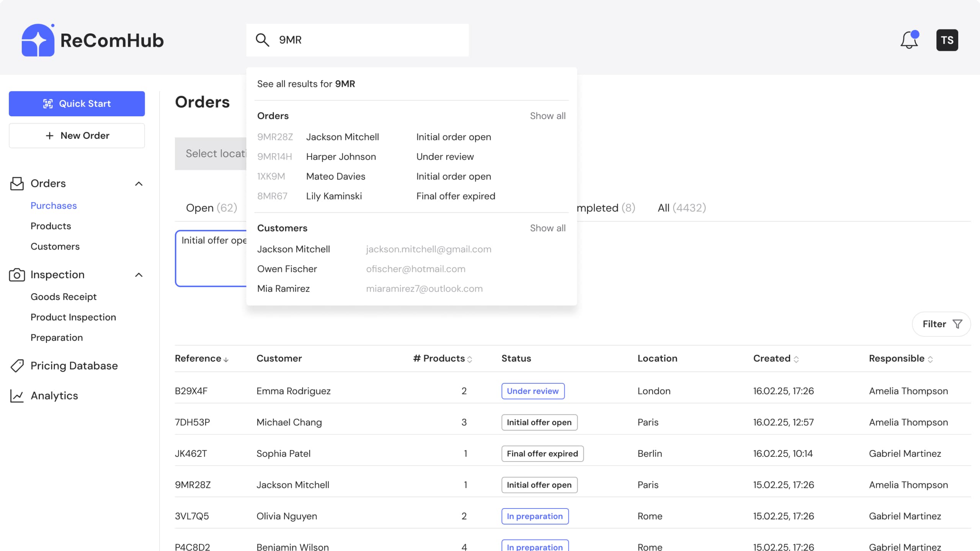Click London location in B29X4F row

tap(654, 391)
